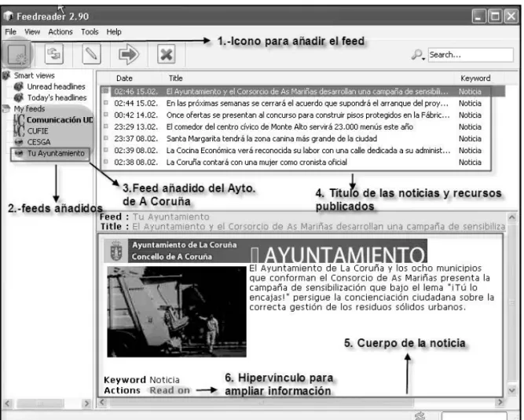
Task: Click article pane scroll up arrow
Action: 511,217
